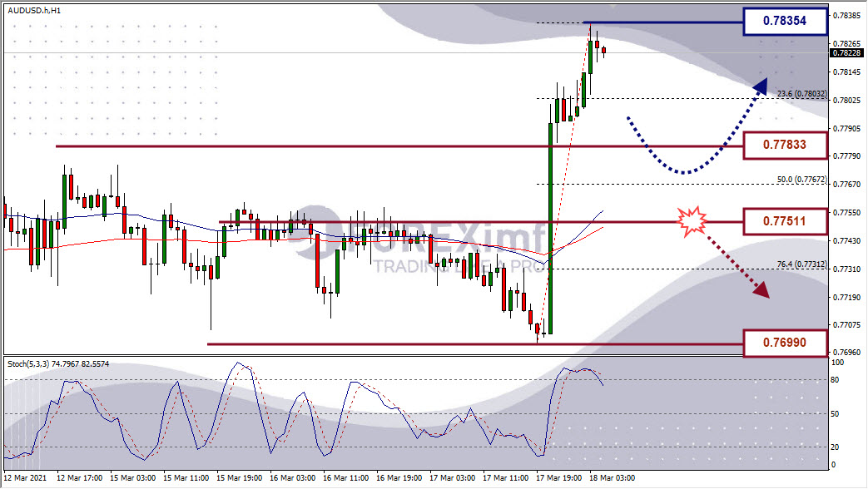The height and width of the screenshot is (489, 868).
Task: Select the 0.77833 horizontal resistance line
Action: tap(399, 146)
